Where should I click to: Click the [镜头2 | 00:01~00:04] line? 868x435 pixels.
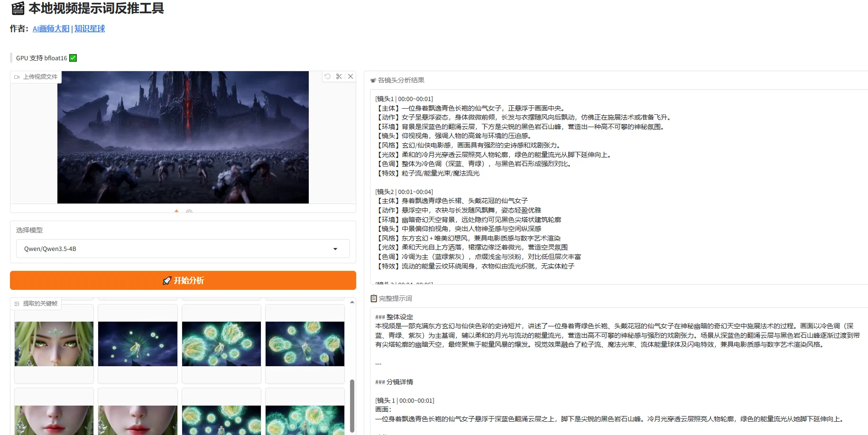pos(404,192)
